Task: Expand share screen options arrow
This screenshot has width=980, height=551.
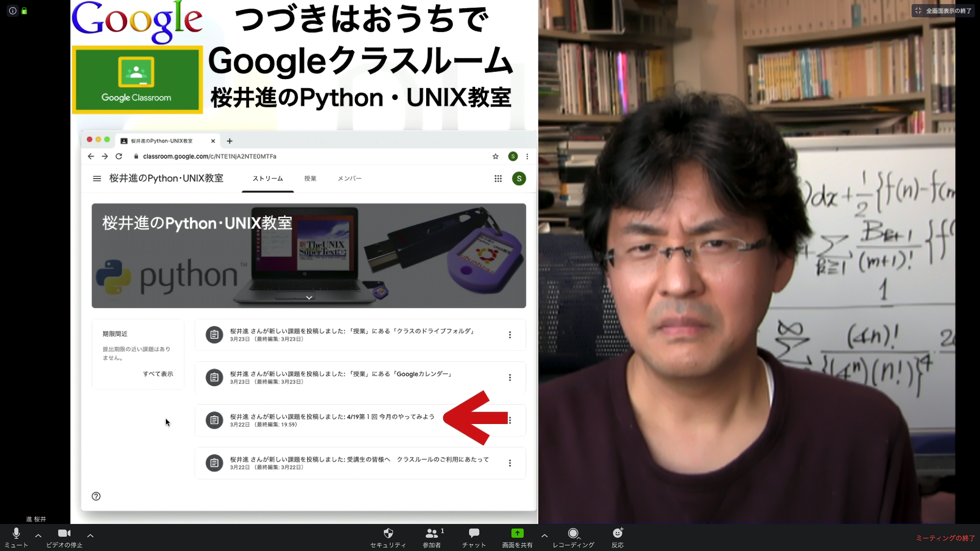Action: pyautogui.click(x=545, y=536)
